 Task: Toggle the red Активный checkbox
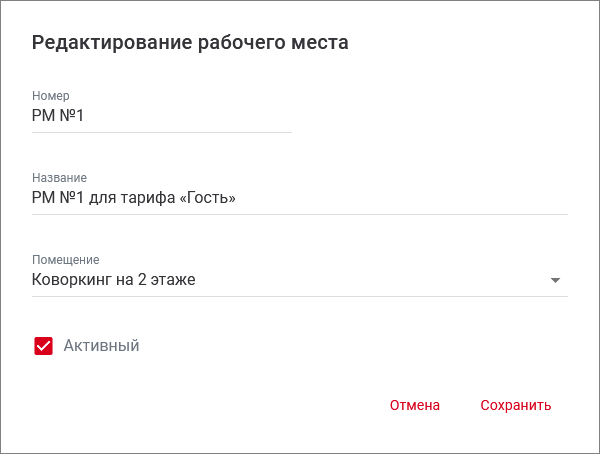coord(43,346)
